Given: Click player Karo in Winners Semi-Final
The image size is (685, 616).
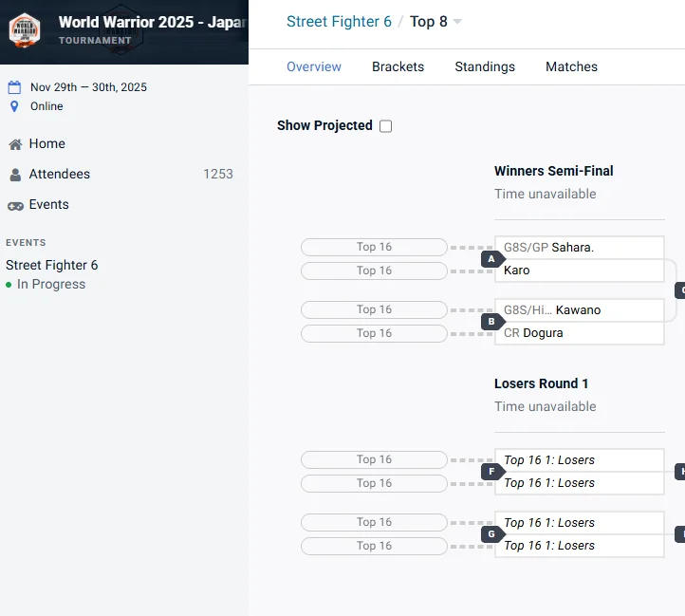Looking at the screenshot, I should 517,271.
